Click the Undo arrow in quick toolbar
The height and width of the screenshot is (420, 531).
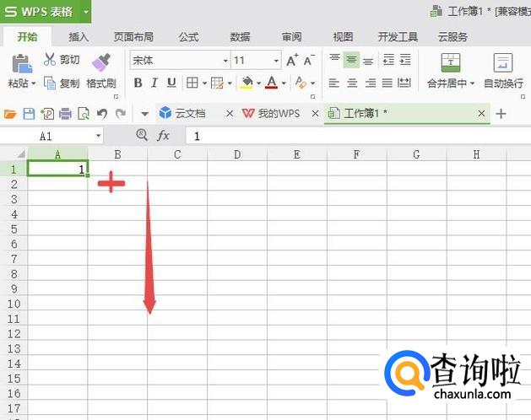tap(102, 114)
